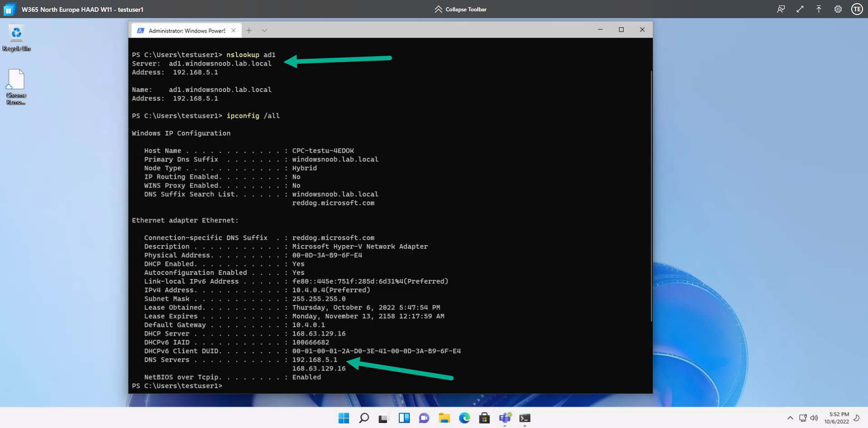Click subnet mask 255.255.255.0

pos(319,299)
